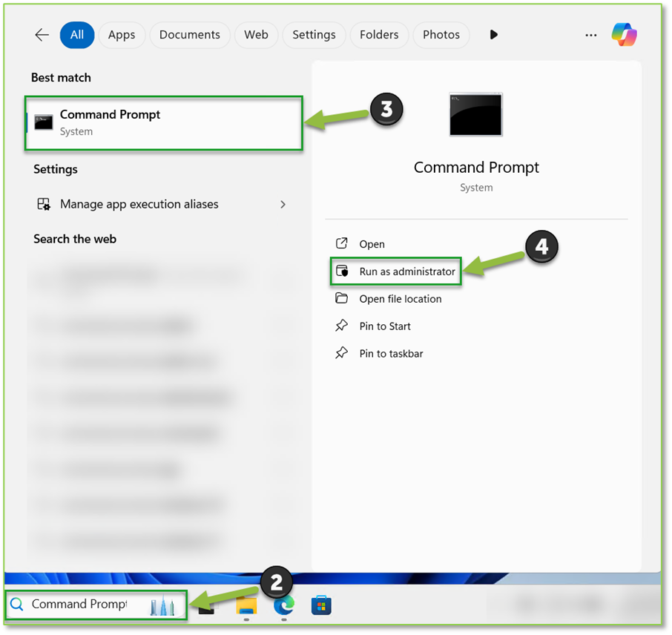Open the ellipsis more-options menu
Image resolution: width=672 pixels, height=635 pixels.
coord(590,35)
